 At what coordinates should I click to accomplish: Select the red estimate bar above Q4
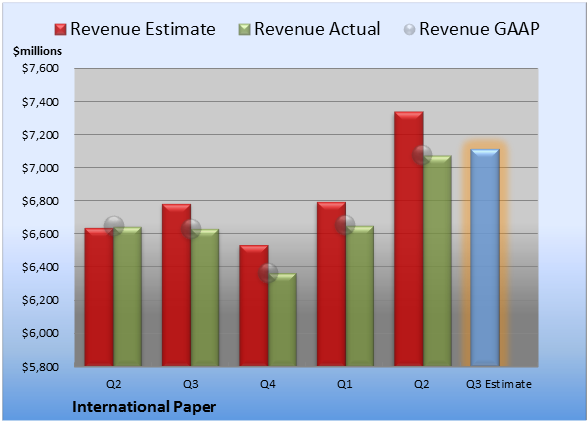tap(254, 306)
